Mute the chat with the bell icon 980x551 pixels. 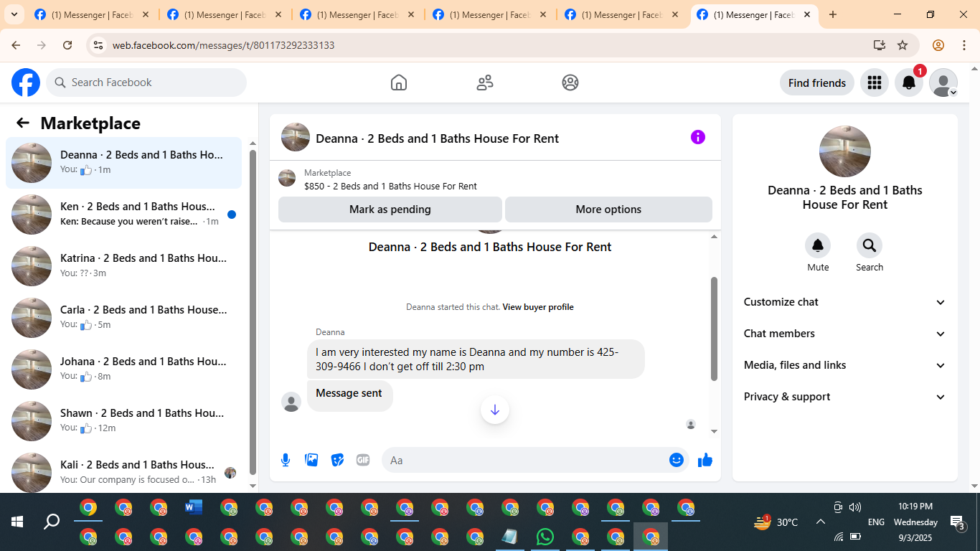[x=818, y=246]
